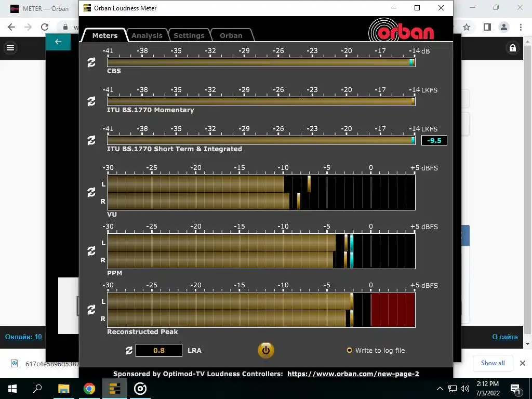Open File Explorer from the taskbar

[64, 389]
